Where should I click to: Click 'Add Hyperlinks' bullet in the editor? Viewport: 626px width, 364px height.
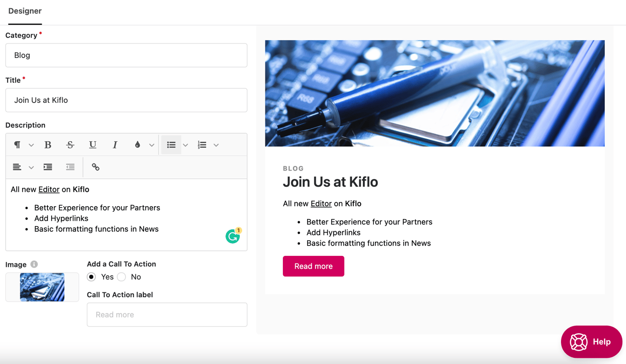(61, 218)
